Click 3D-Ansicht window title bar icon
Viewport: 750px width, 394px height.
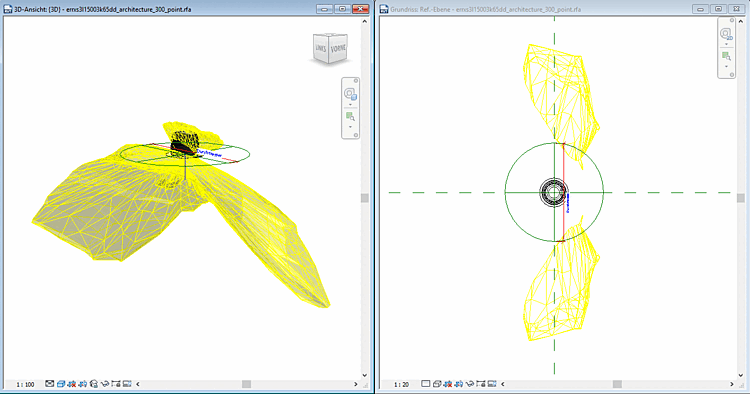tap(8, 9)
